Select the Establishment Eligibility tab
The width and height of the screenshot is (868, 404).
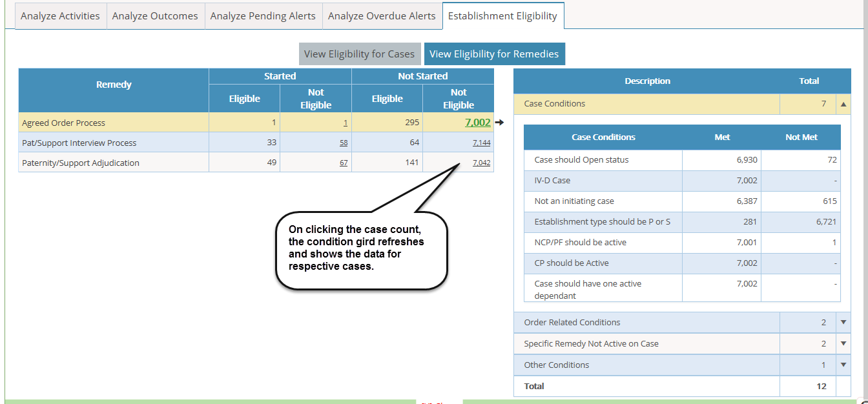click(x=502, y=16)
